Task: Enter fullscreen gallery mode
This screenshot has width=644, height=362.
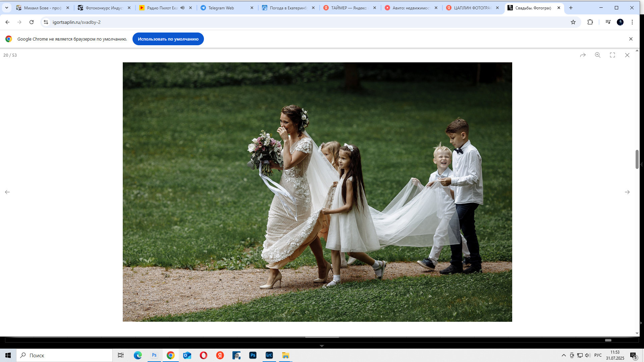Action: [612, 55]
